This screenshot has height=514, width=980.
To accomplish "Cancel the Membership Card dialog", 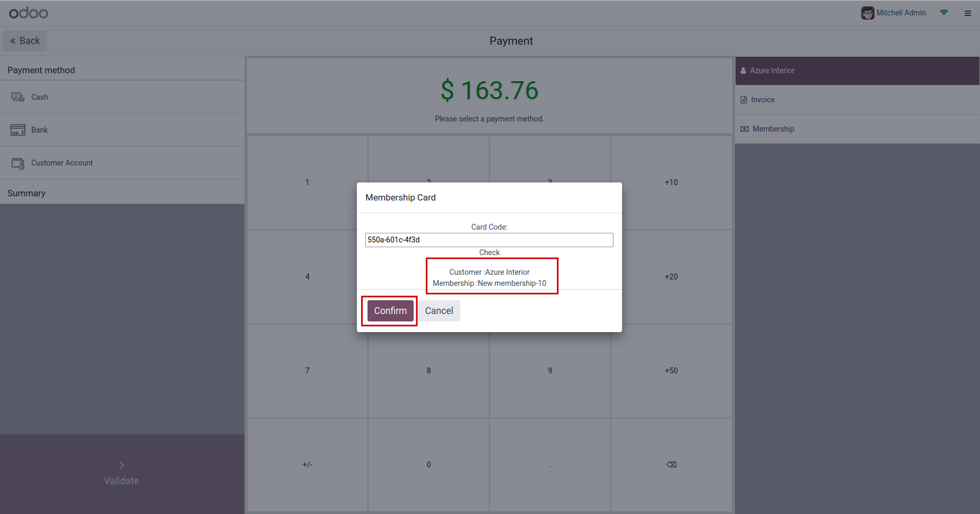I will tap(439, 311).
